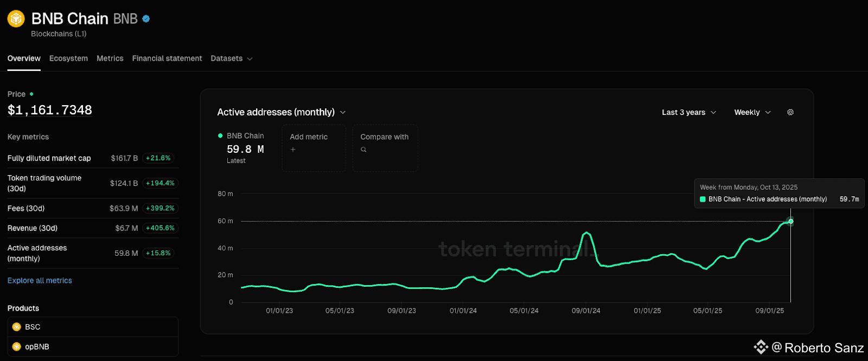The width and height of the screenshot is (868, 361).
Task: Click the +194.4% change badge
Action: tap(160, 183)
